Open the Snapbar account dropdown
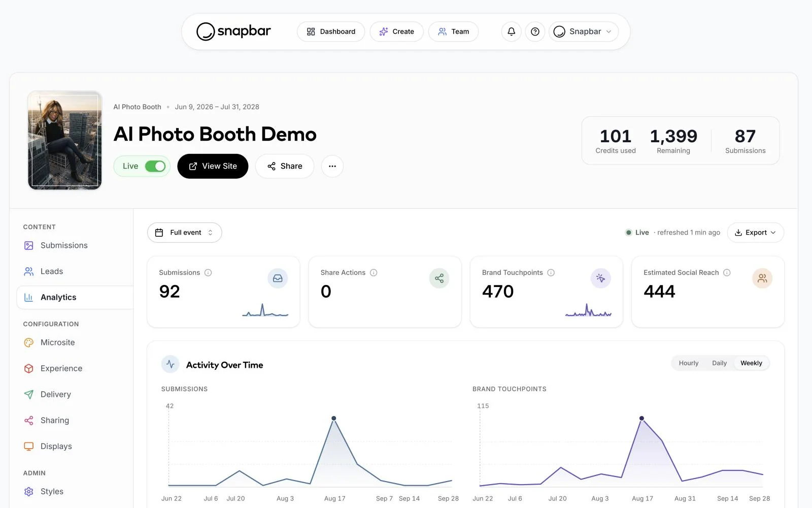Screen dimensions: 812x508 pos(584,31)
